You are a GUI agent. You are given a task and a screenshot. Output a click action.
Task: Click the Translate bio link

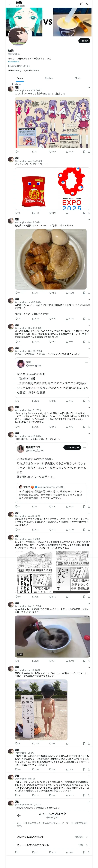[14, 62]
